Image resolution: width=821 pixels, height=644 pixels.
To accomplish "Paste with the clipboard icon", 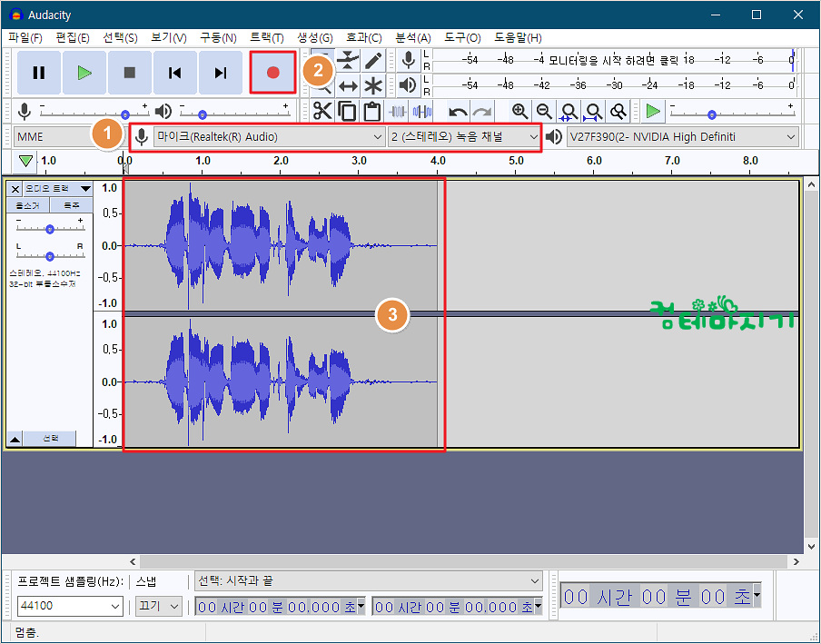I will [372, 111].
